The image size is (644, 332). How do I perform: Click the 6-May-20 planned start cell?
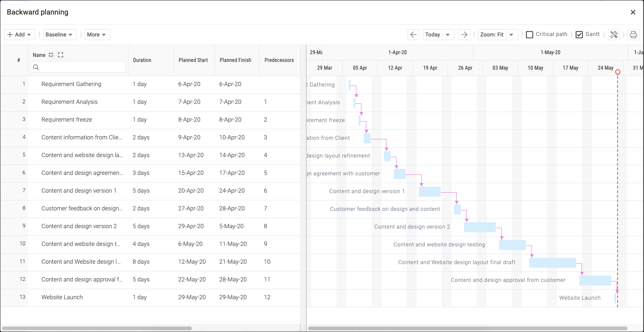click(x=194, y=244)
